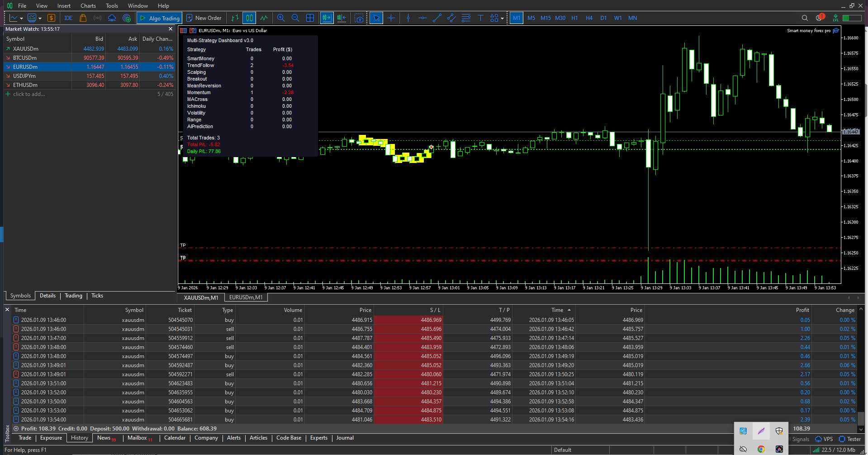
Task: Open the MetaEditor IDE
Action: pos(68,18)
